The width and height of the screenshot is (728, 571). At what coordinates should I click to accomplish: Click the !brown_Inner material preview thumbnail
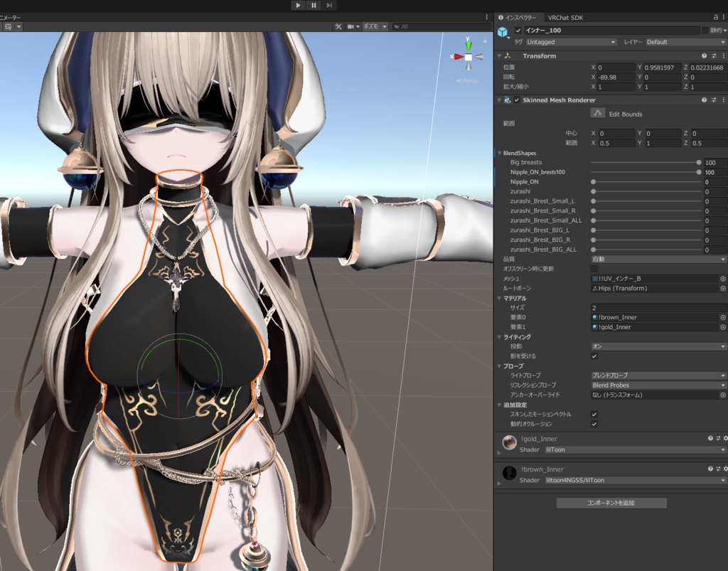tap(509, 473)
